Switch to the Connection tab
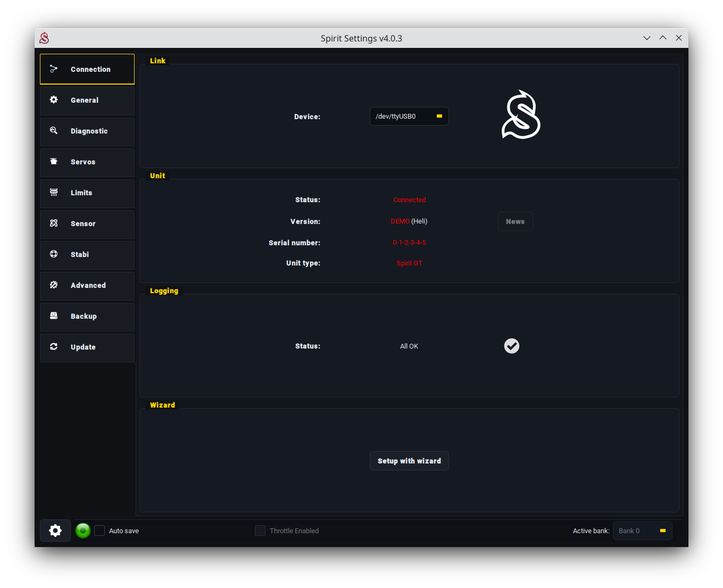The height and width of the screenshot is (588, 723). coord(87,69)
